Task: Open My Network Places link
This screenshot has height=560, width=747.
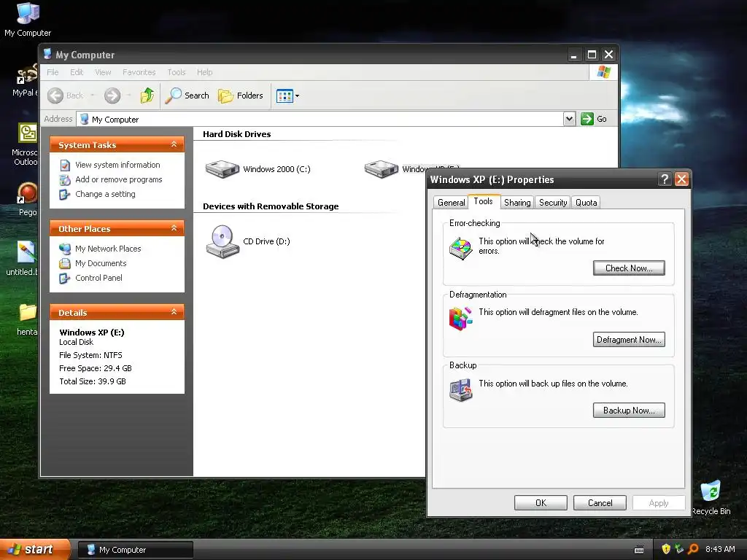Action: [108, 249]
